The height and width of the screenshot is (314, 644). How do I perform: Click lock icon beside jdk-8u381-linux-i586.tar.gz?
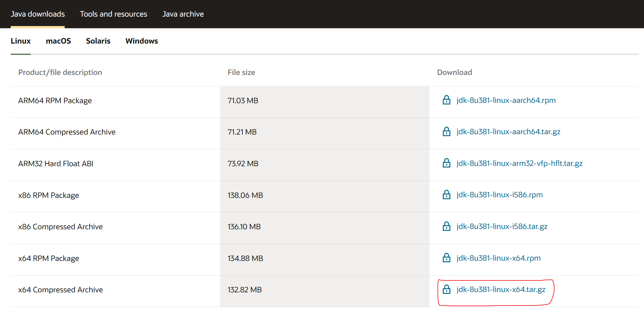pos(446,226)
